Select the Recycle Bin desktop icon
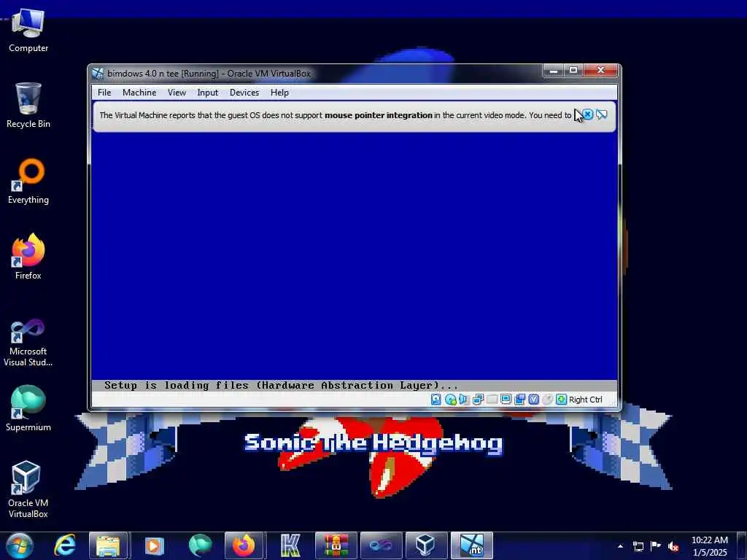The width and height of the screenshot is (747, 560). [x=28, y=105]
